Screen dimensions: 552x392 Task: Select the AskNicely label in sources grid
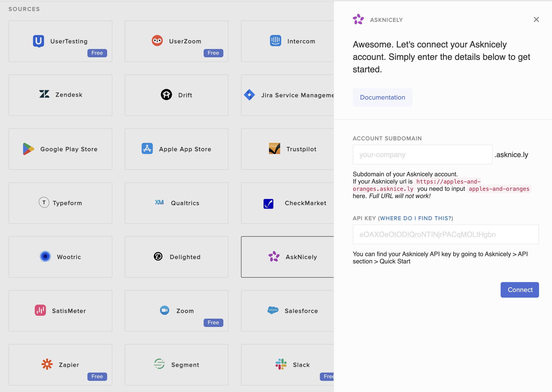(x=301, y=257)
